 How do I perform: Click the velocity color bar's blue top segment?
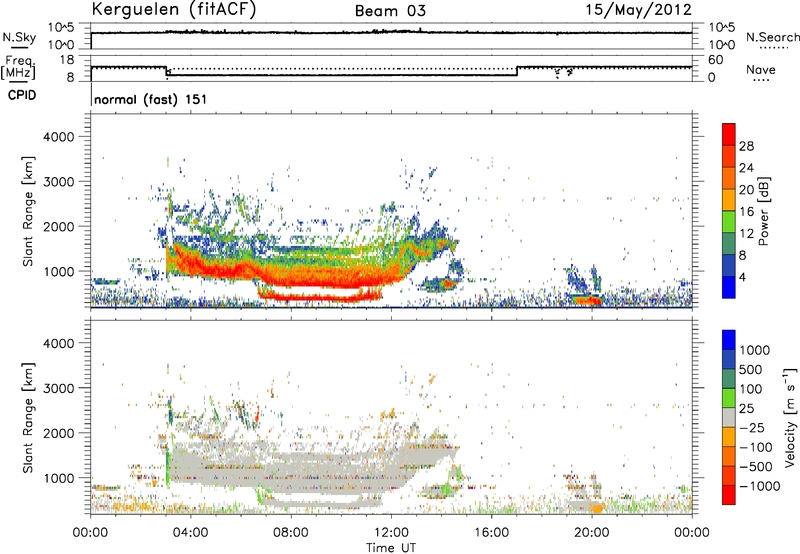pyautogui.click(x=729, y=340)
